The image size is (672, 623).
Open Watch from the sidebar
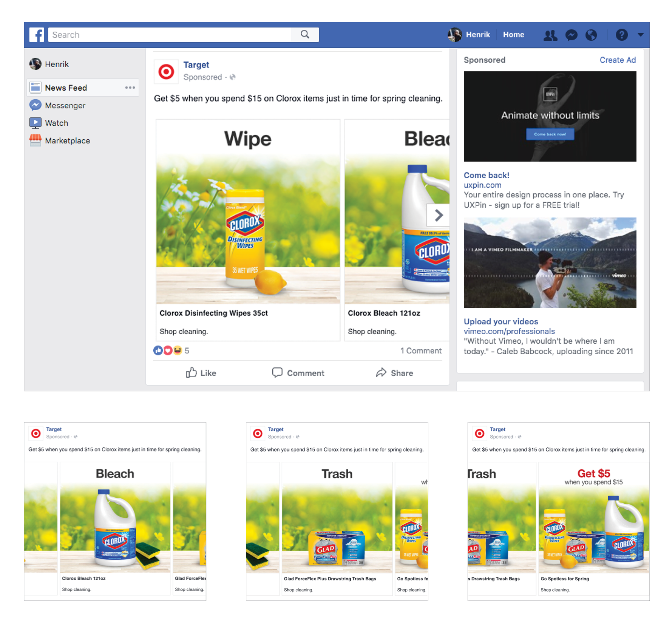click(x=49, y=123)
